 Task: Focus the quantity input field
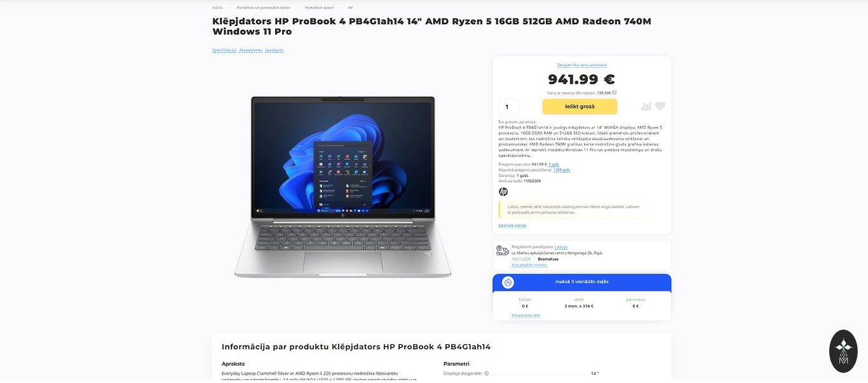click(508, 107)
